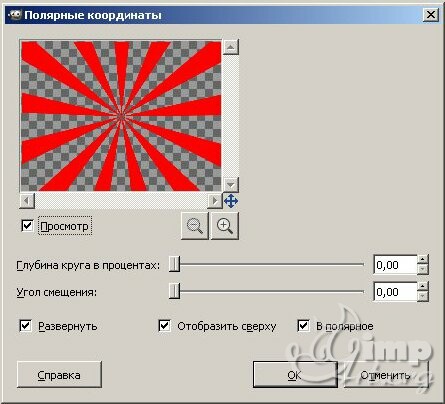Click the Просмотр label text

(65, 226)
